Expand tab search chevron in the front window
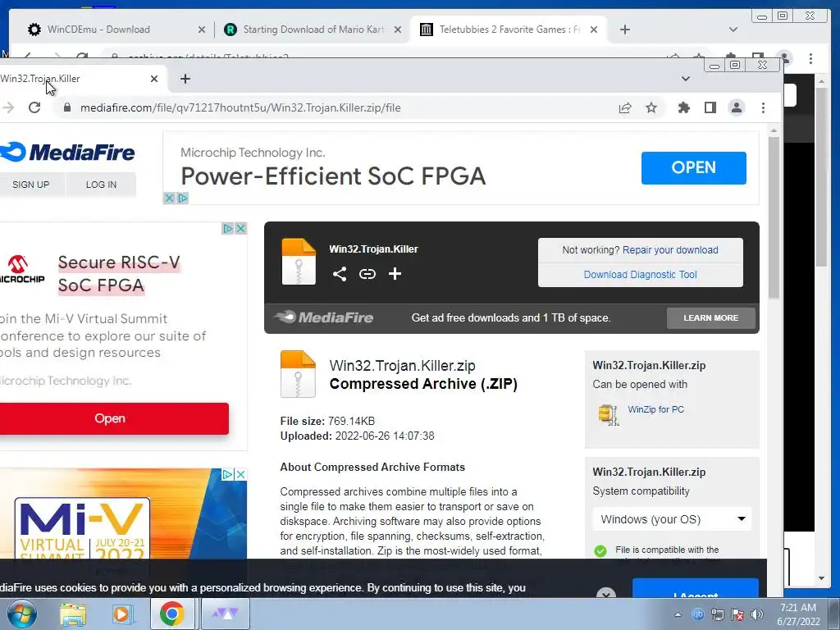Image resolution: width=840 pixels, height=630 pixels. point(685,79)
